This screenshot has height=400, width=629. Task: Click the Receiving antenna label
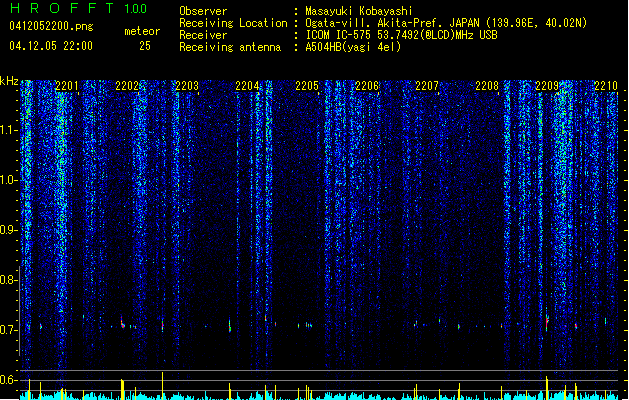click(230, 47)
